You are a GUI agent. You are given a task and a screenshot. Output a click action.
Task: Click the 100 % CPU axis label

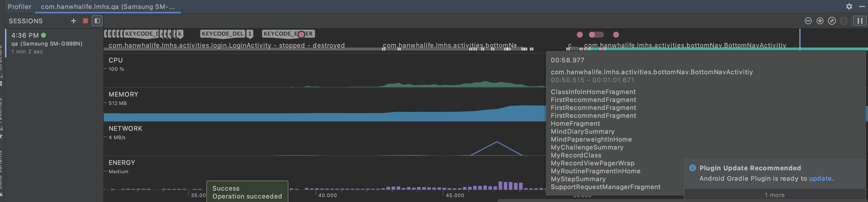(x=116, y=69)
